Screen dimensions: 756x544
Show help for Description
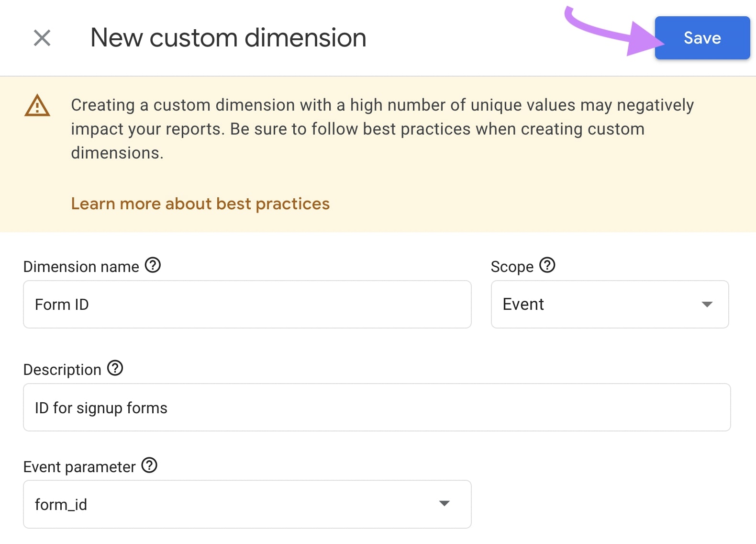pos(115,368)
